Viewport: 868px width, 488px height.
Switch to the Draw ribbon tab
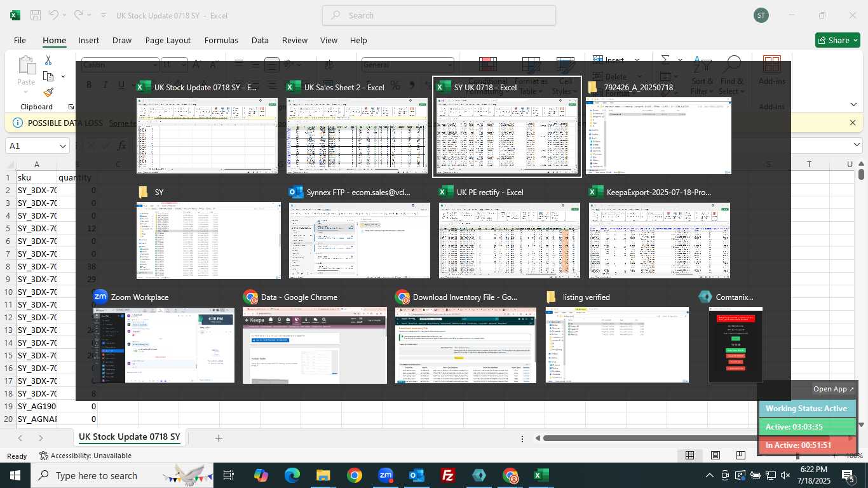pos(122,40)
